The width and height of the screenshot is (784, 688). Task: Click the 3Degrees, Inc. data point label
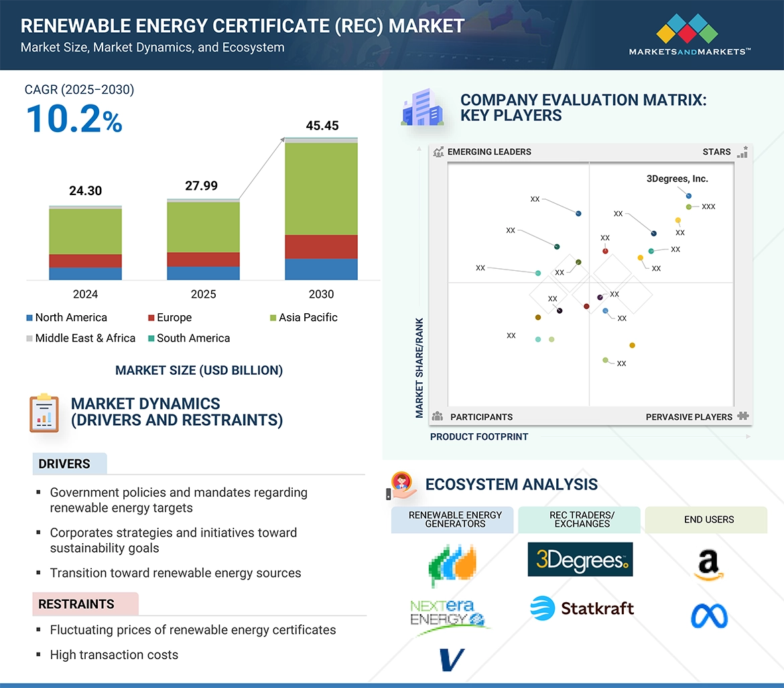(x=677, y=179)
